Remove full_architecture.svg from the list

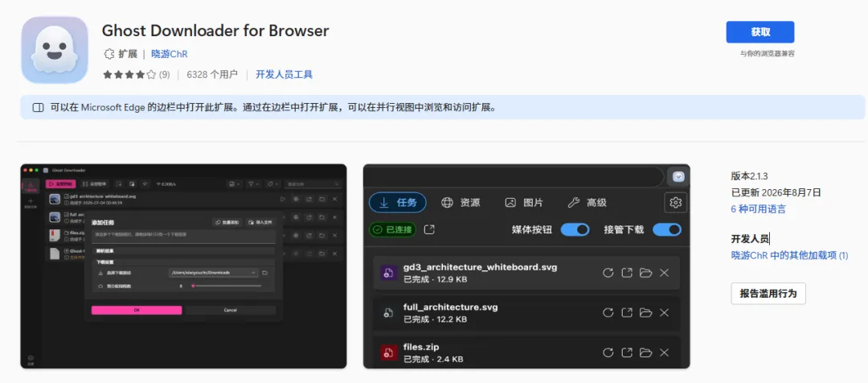point(665,313)
